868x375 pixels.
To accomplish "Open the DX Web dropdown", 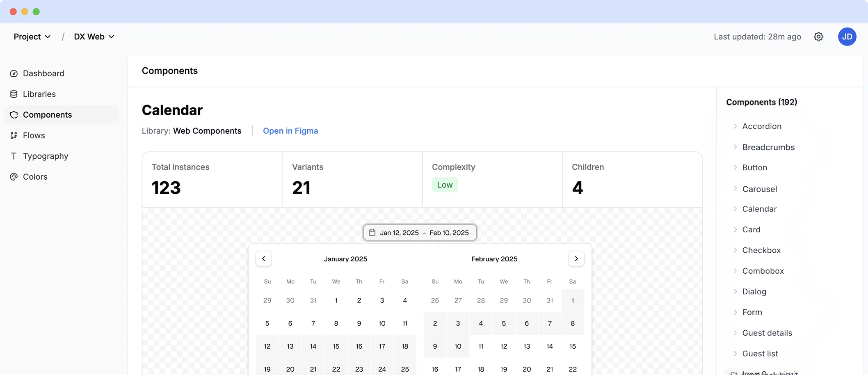I will coord(94,37).
